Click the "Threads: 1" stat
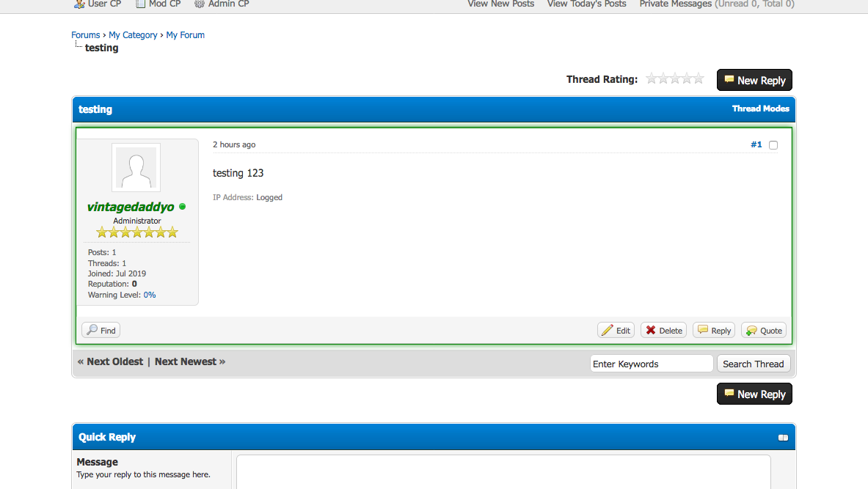868x489 pixels. click(x=107, y=263)
